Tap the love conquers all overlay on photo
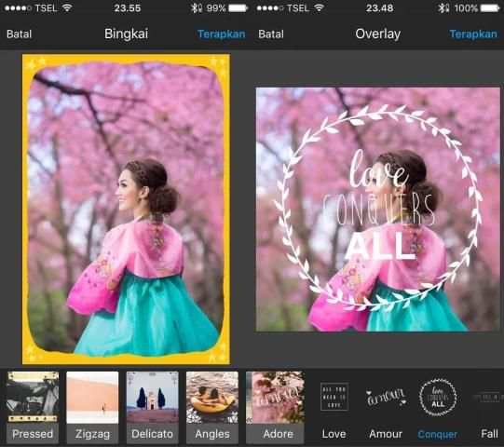Image resolution: width=504 pixels, height=447 pixels. [378, 209]
